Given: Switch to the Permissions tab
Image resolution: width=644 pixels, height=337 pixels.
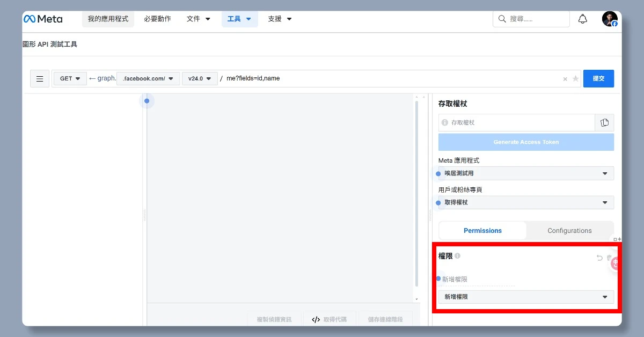Looking at the screenshot, I should [482, 231].
